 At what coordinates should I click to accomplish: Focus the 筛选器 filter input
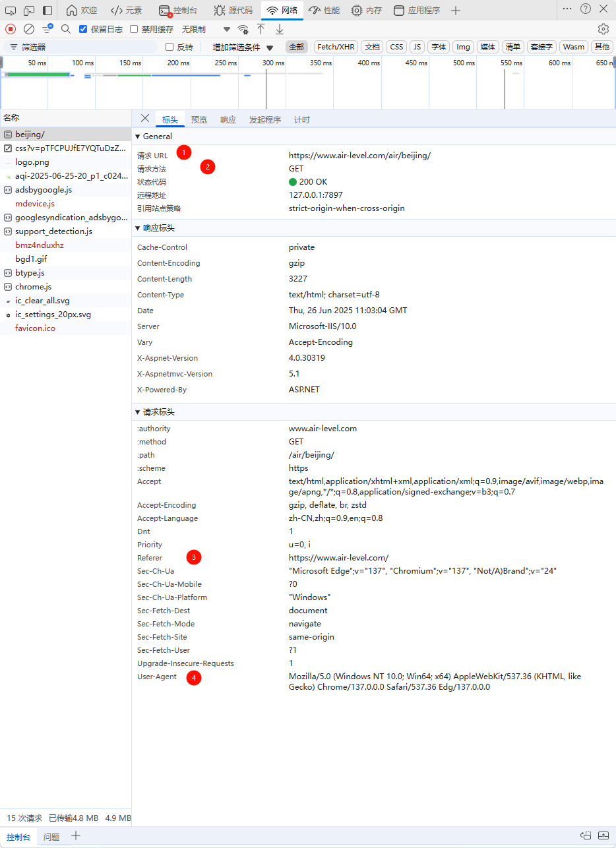[82, 47]
